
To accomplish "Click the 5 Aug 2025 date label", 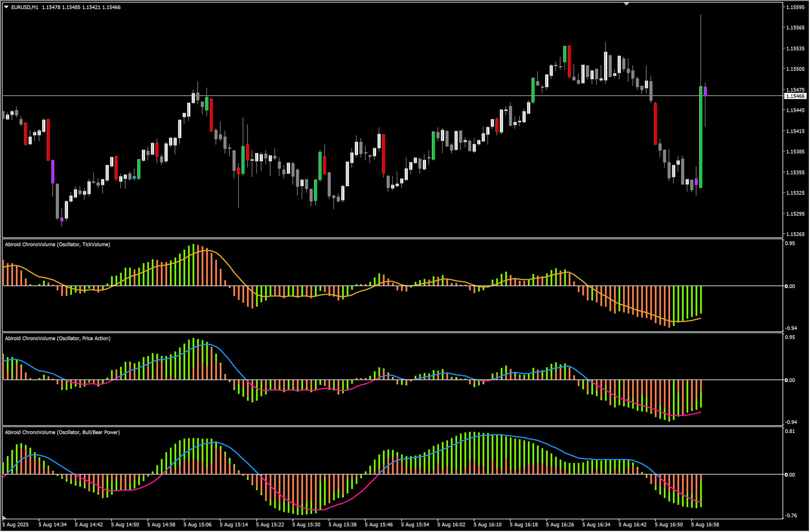I will click(x=16, y=525).
